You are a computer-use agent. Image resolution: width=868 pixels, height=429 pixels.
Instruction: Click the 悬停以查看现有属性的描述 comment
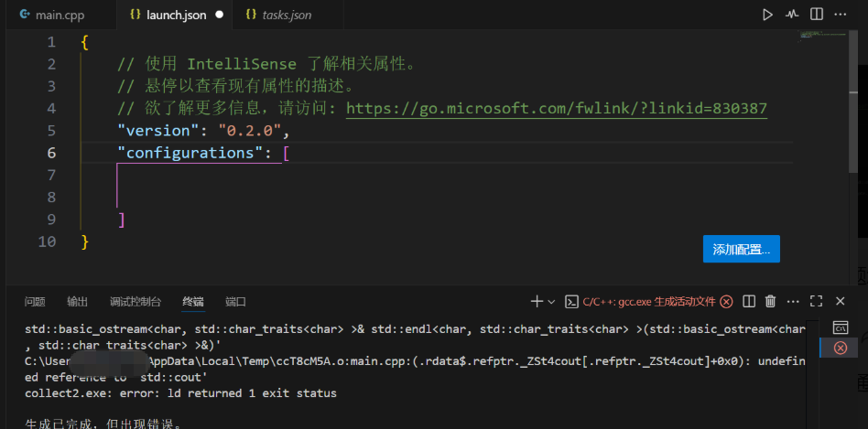235,86
